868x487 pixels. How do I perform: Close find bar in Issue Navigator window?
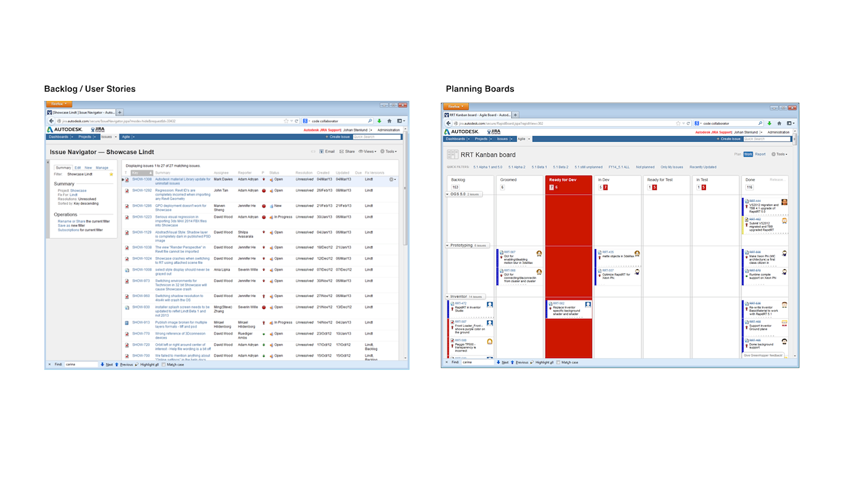pyautogui.click(x=50, y=364)
